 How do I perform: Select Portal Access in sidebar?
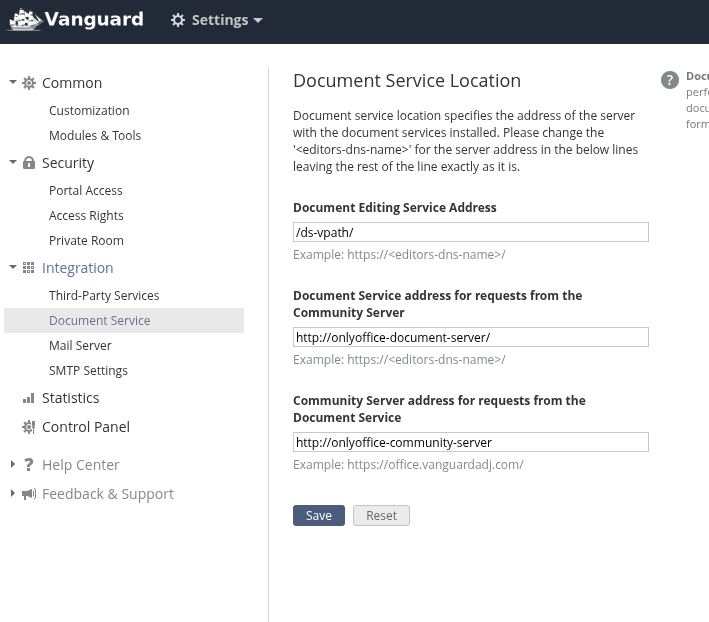coord(86,191)
